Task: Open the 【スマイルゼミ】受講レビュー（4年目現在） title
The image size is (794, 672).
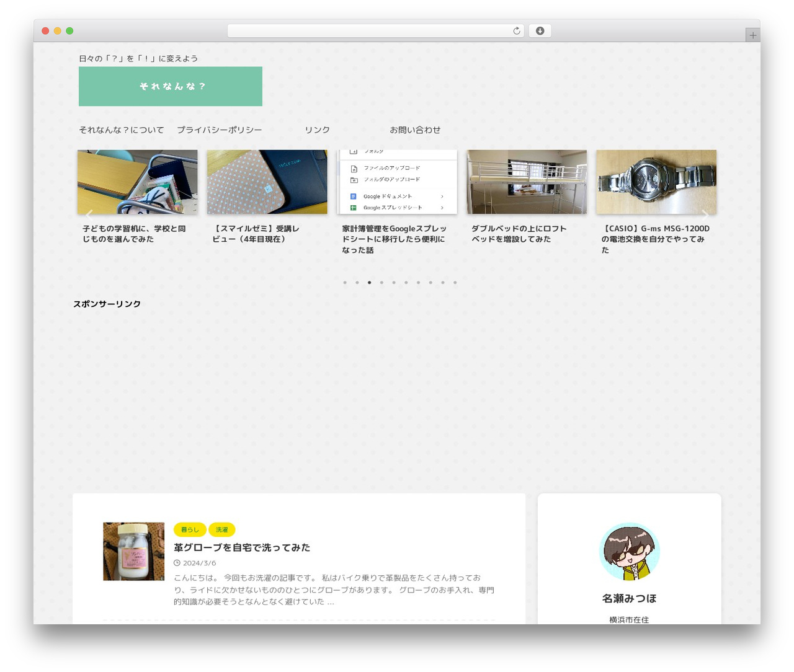Action: 256,234
